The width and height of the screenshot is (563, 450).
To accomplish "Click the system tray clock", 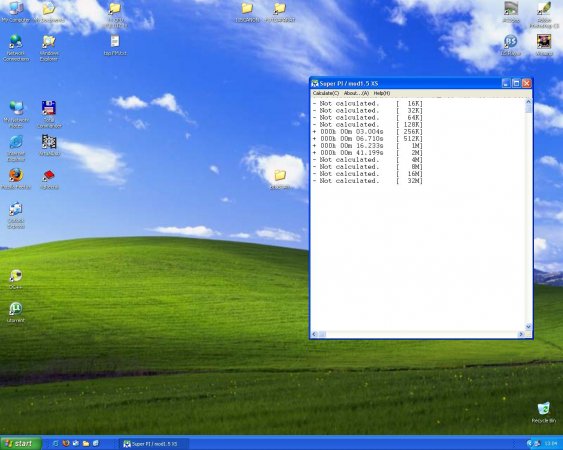I will tap(550, 444).
